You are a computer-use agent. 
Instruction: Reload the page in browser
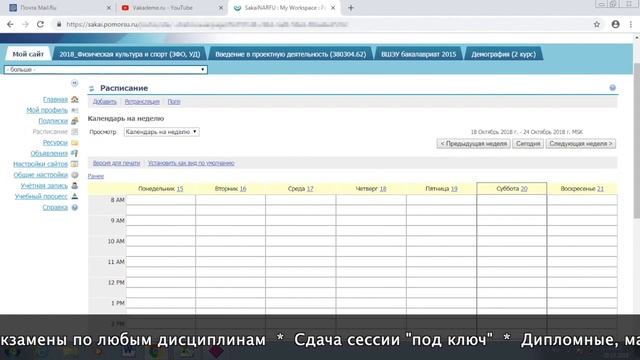pyautogui.click(x=40, y=24)
